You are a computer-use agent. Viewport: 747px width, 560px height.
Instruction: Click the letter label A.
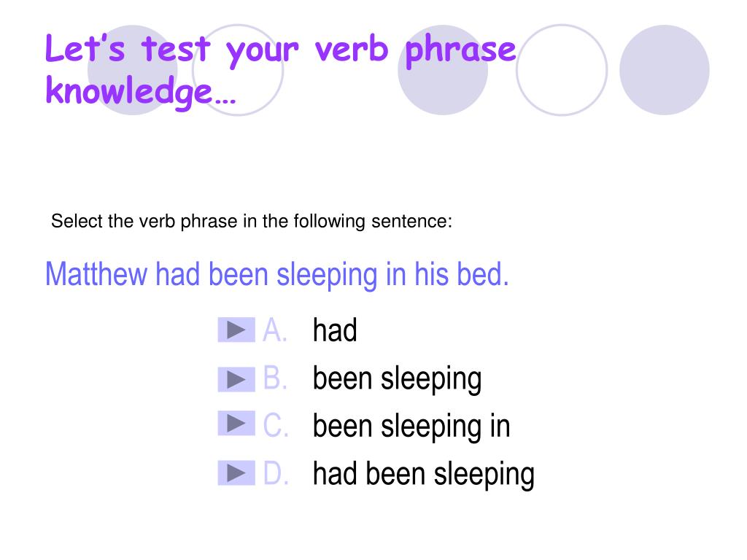[x=275, y=330]
